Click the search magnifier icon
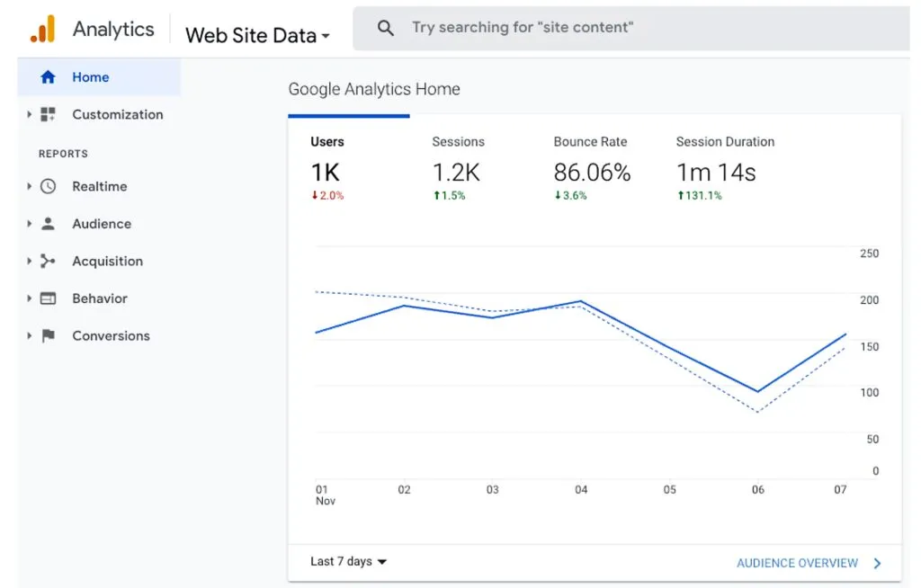The image size is (921, 588). 385,28
